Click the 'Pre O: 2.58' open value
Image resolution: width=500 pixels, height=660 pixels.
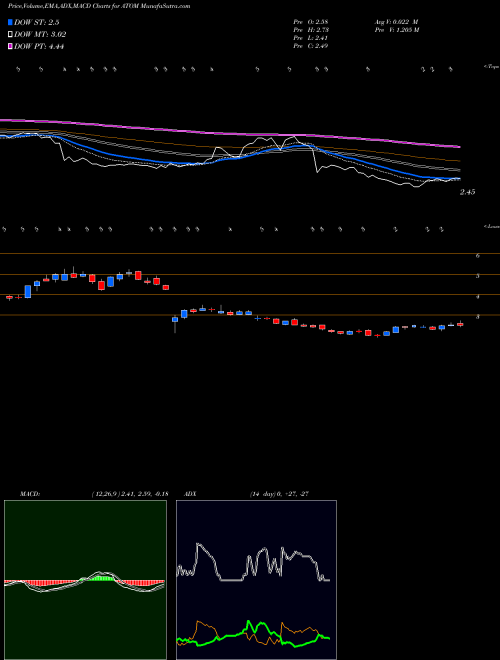coord(311,21)
